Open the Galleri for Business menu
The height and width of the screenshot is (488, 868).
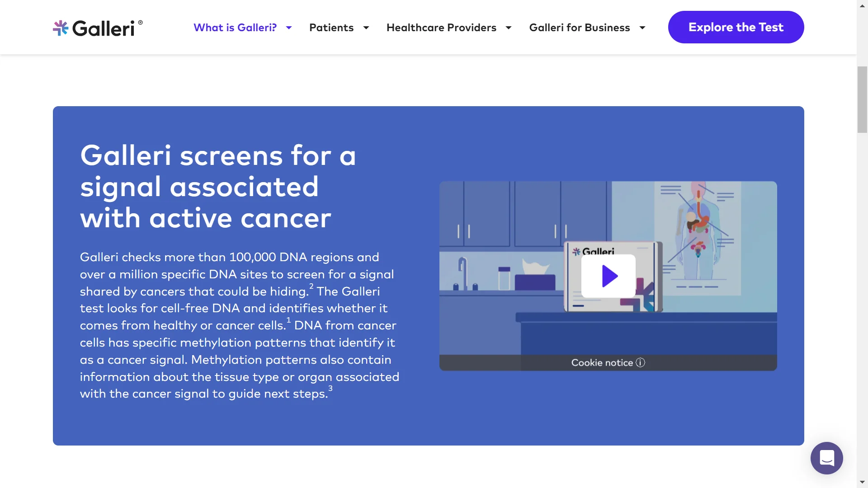tap(580, 28)
